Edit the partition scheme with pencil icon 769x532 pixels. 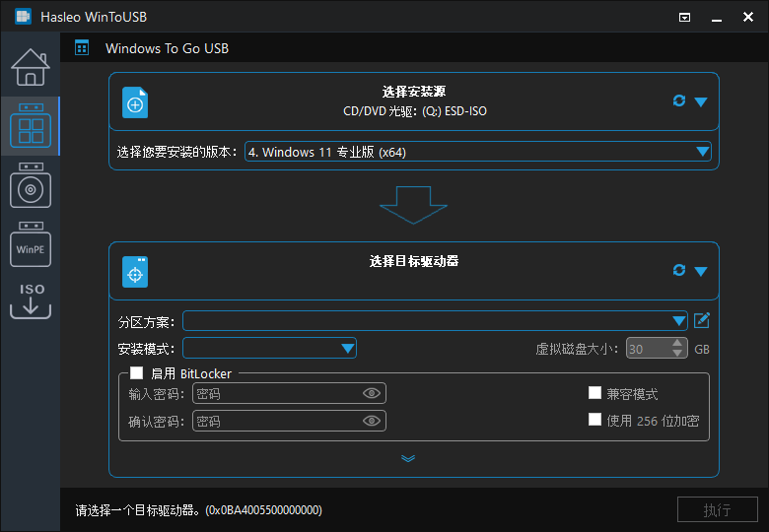(x=702, y=320)
